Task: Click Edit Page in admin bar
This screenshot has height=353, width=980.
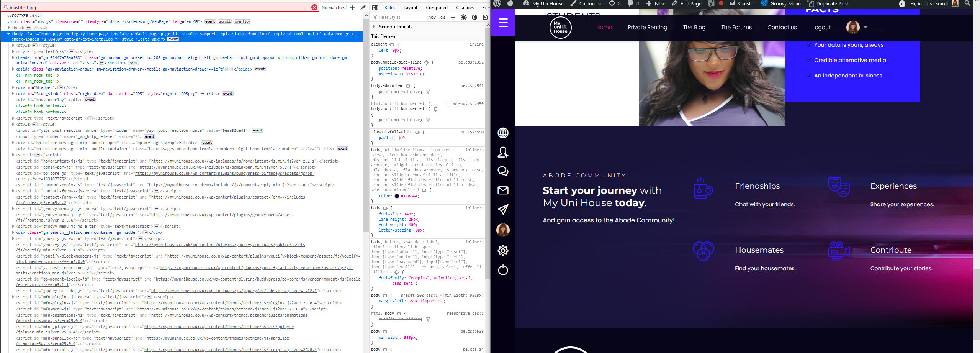Action: [x=686, y=3]
